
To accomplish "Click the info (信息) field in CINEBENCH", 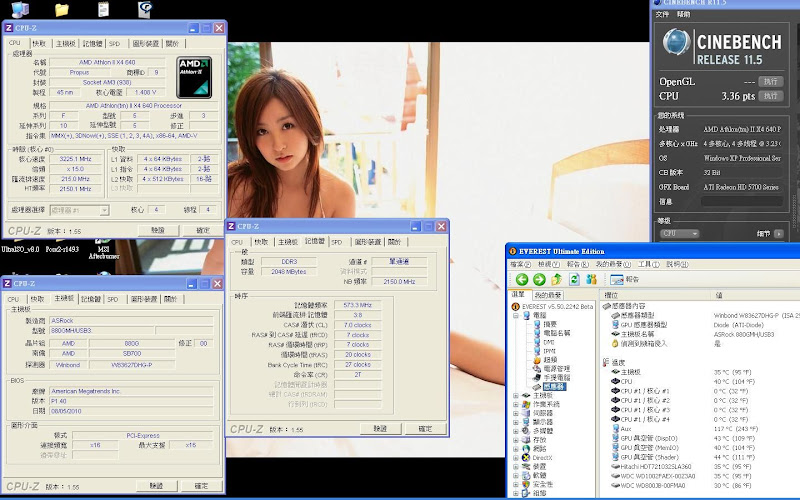I will point(741,202).
